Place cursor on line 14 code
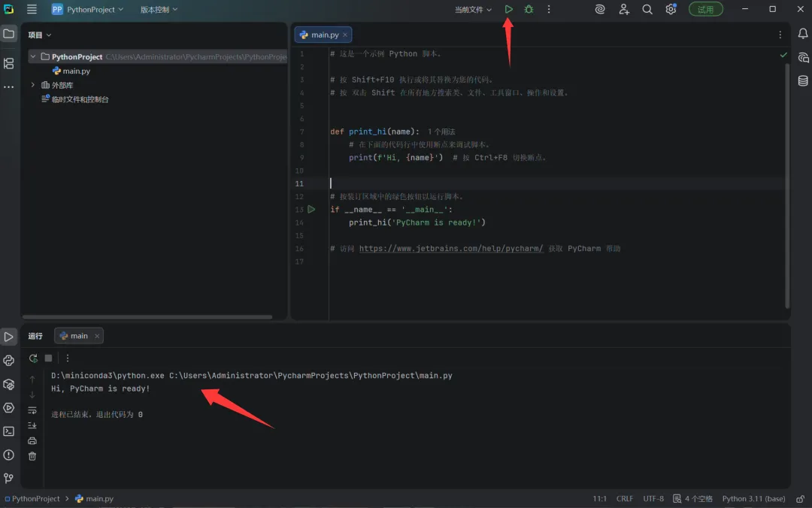This screenshot has width=812, height=508. click(417, 222)
